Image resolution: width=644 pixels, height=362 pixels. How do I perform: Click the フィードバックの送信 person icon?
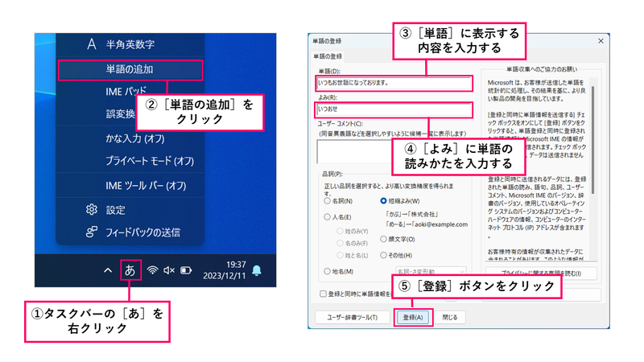click(x=92, y=232)
